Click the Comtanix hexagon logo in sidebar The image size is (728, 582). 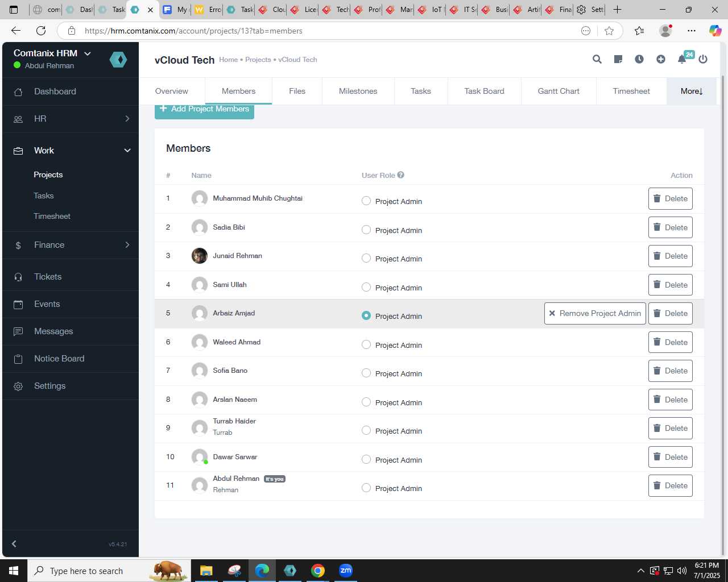click(118, 59)
